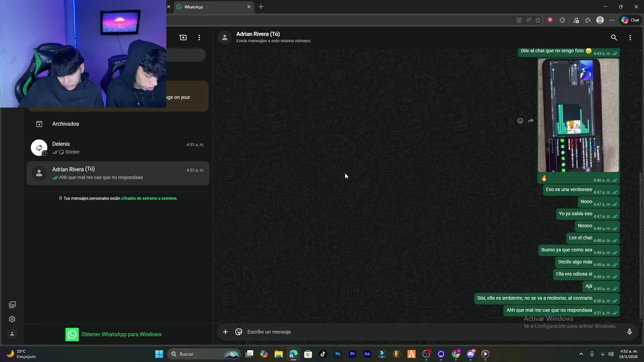Click the browser app install icon

[x=519, y=20]
